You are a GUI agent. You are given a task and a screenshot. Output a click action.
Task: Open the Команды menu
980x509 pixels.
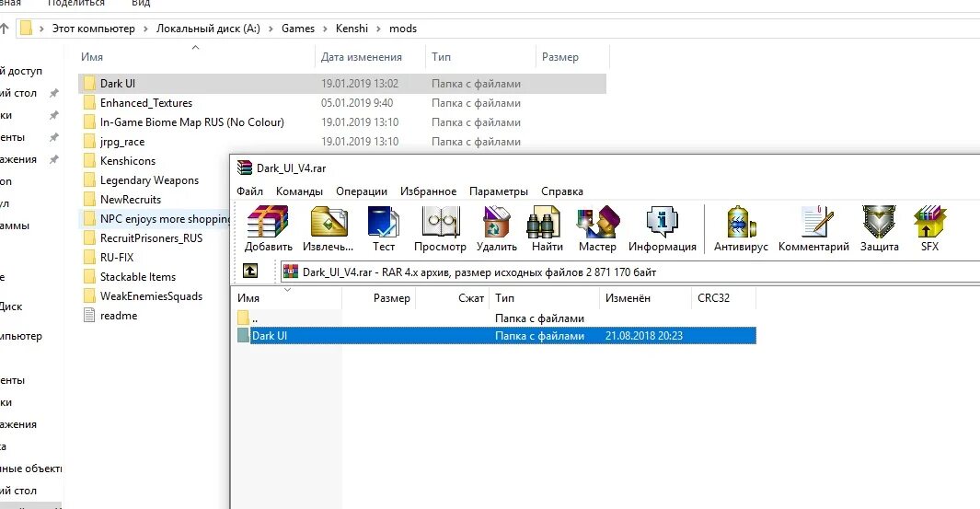click(x=299, y=191)
